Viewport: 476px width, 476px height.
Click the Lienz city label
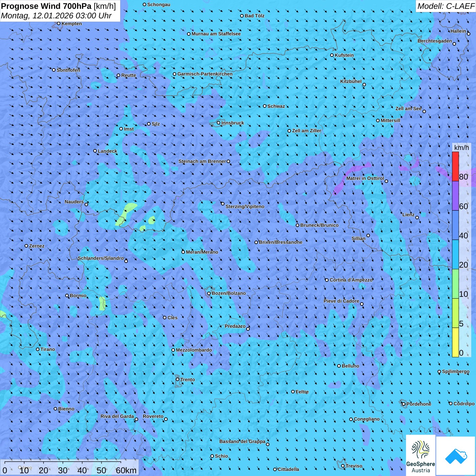(408, 215)
